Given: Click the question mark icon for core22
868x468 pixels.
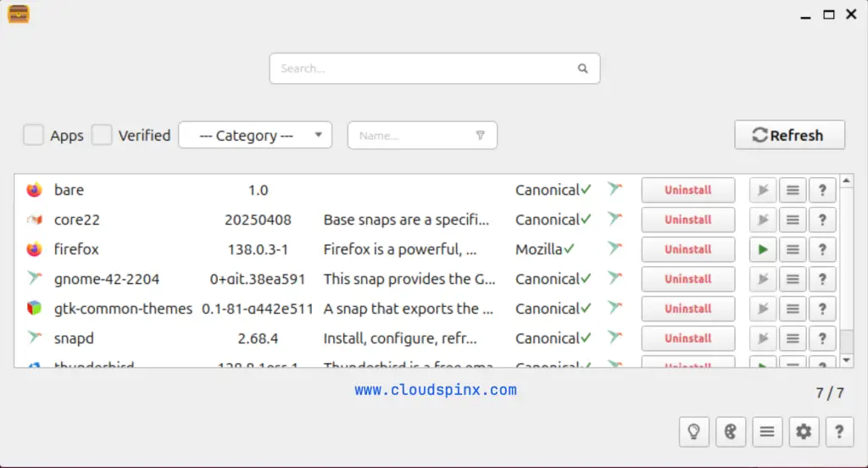Looking at the screenshot, I should coord(822,220).
